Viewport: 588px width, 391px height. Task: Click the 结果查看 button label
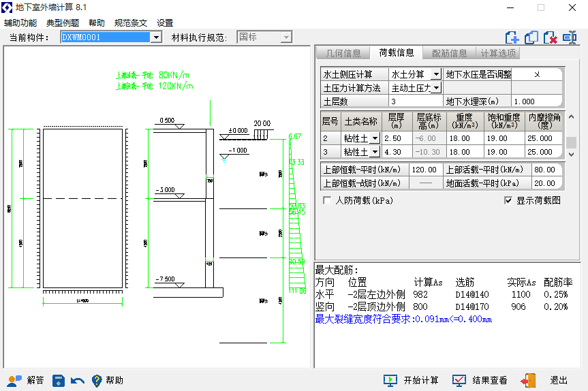490,381
